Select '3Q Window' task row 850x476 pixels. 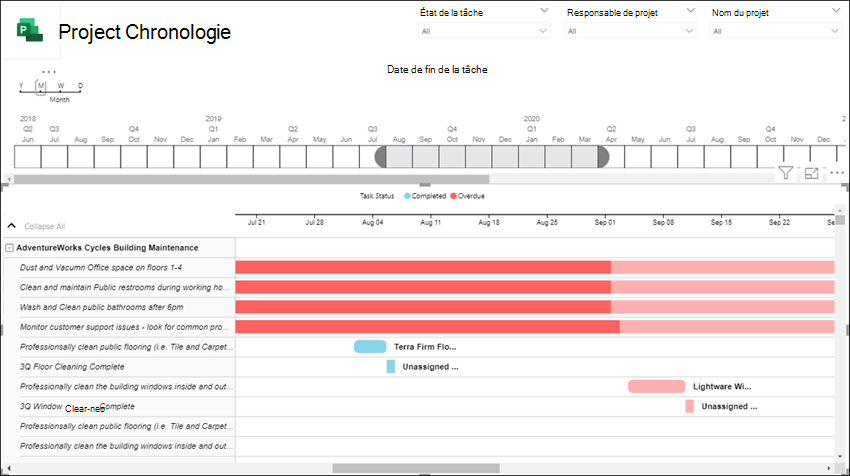119,406
